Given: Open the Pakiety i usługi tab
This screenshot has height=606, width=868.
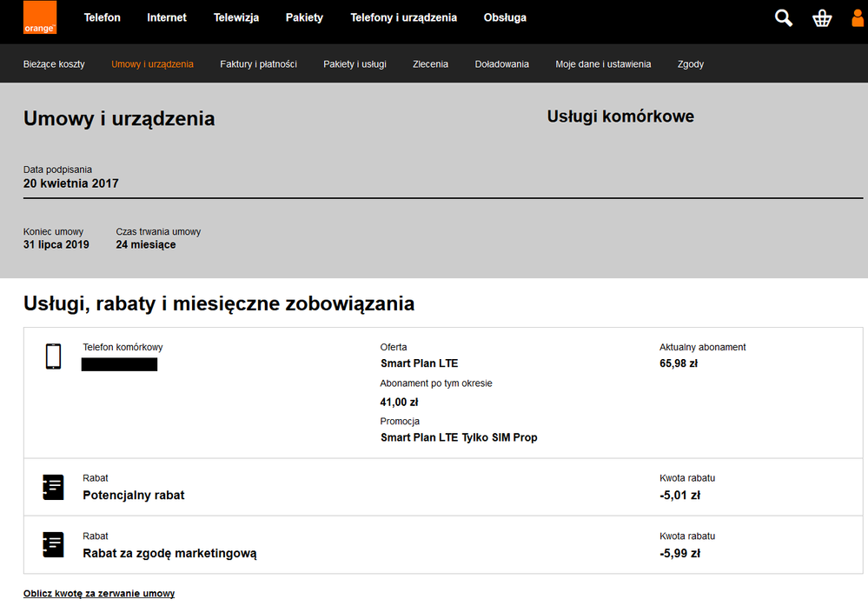Looking at the screenshot, I should [354, 64].
